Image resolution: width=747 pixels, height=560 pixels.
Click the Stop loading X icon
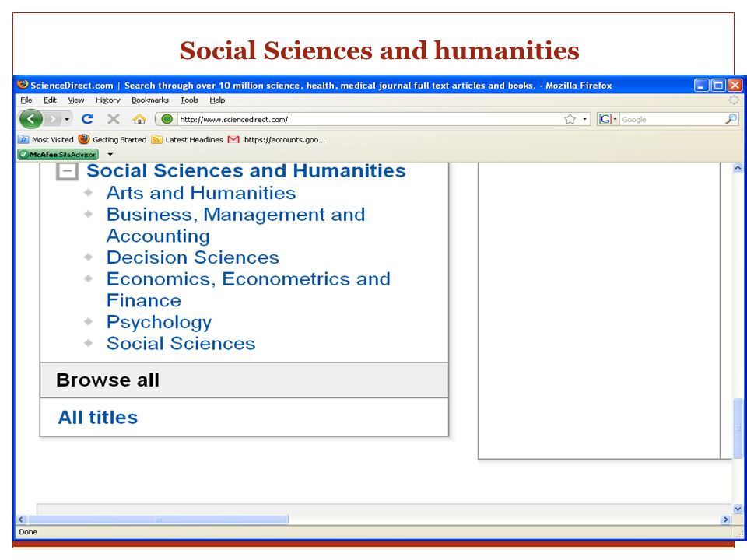(x=114, y=118)
